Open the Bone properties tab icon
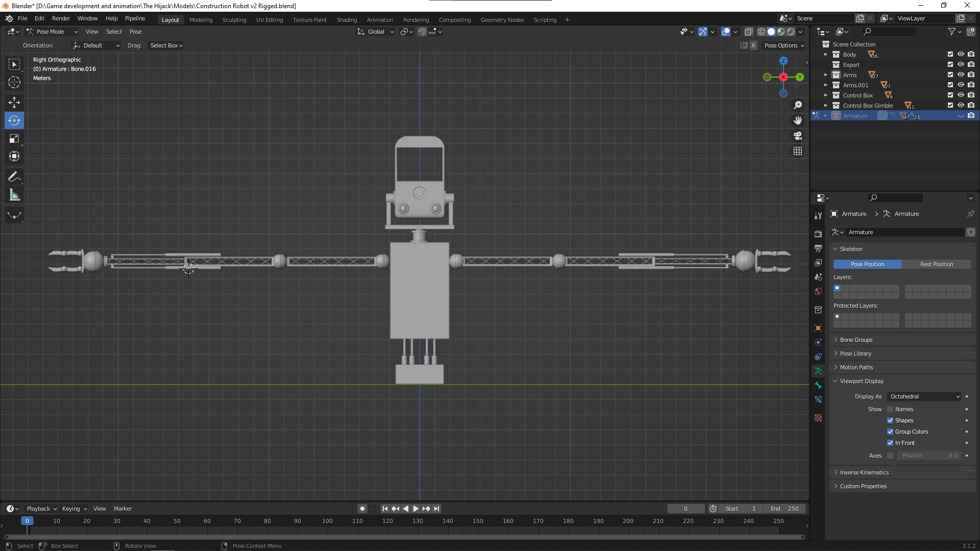The width and height of the screenshot is (980, 551). [x=818, y=385]
